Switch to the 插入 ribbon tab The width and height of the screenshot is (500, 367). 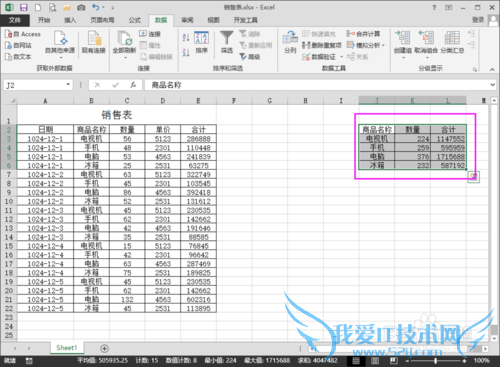[70, 20]
